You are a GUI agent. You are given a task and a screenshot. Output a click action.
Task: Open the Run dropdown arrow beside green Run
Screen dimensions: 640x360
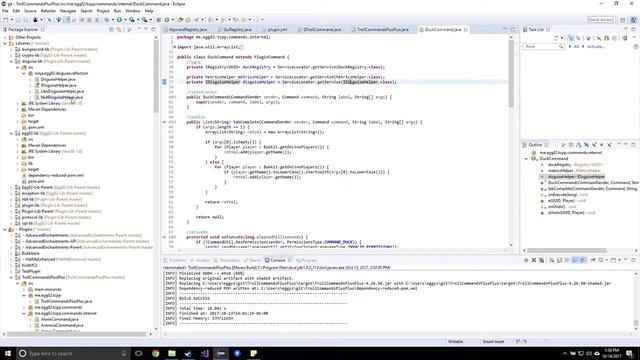125,20
